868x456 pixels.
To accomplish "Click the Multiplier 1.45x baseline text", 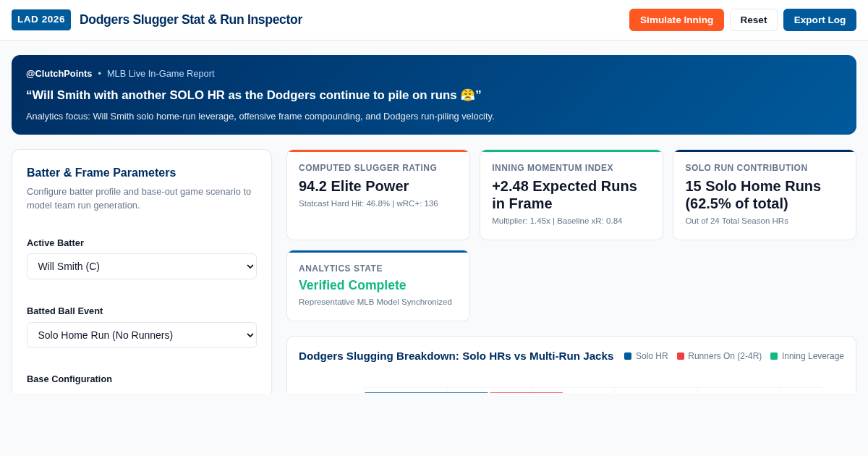I will tap(557, 221).
